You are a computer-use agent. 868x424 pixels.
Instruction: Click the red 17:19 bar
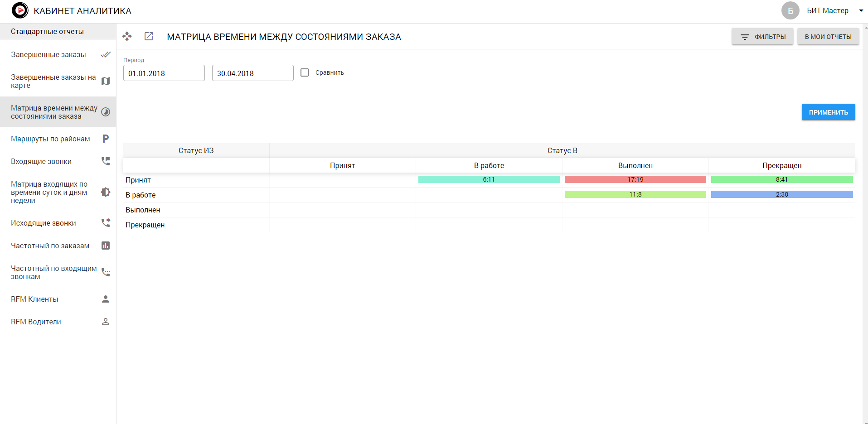(635, 179)
